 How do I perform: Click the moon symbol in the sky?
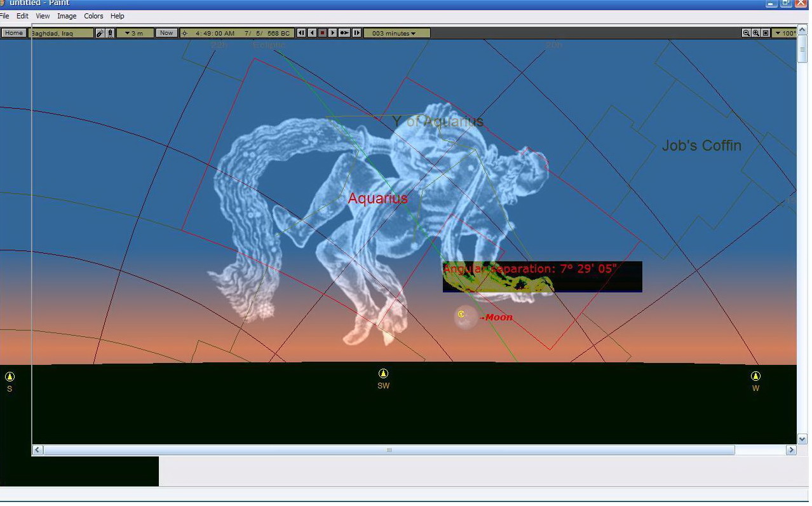[x=461, y=314]
